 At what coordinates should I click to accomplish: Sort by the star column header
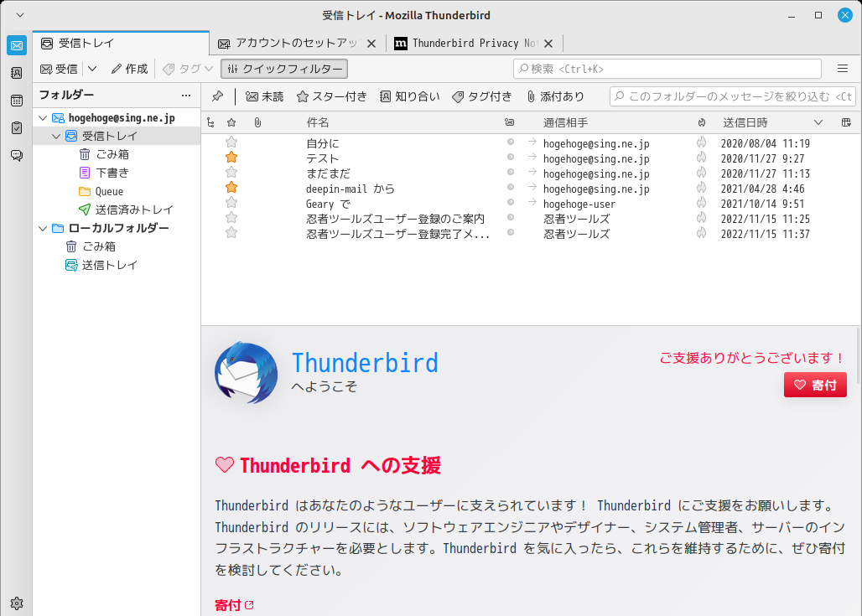click(231, 122)
